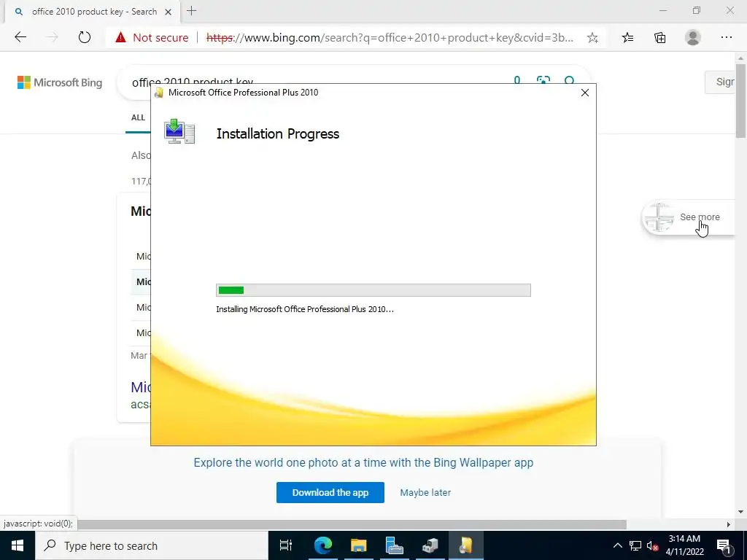Go back using the browser back arrow
This screenshot has height=560, width=747.
tap(20, 37)
